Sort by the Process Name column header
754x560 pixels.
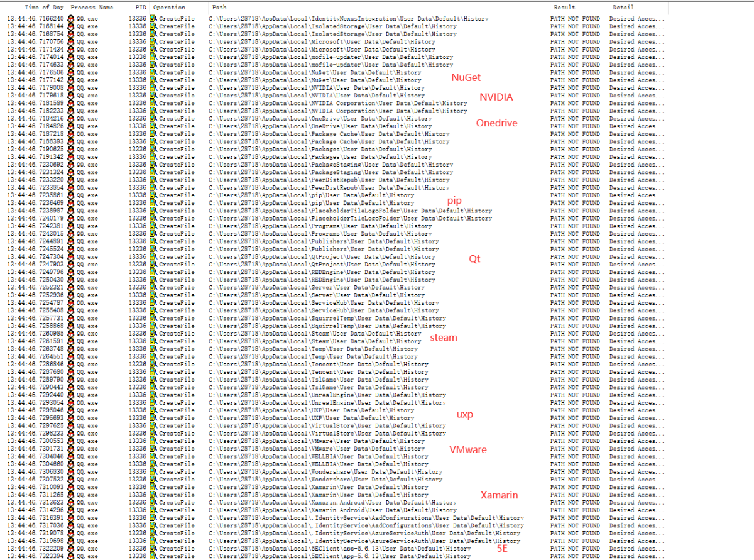(92, 8)
